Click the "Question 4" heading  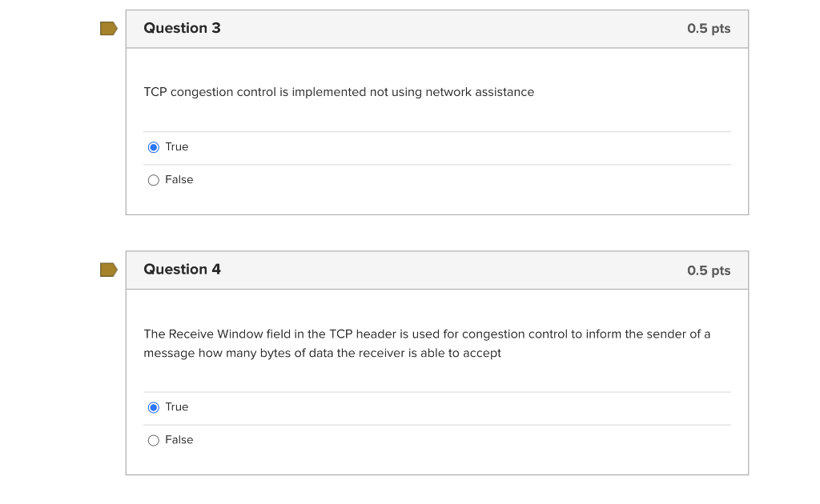182,270
